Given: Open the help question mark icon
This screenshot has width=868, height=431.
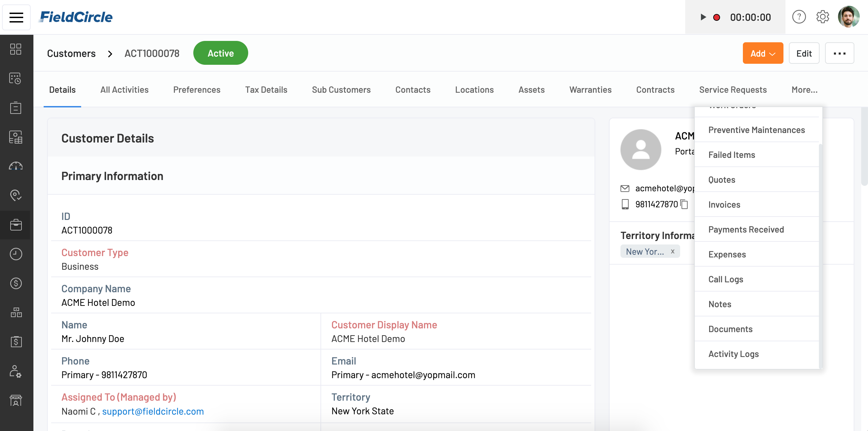Looking at the screenshot, I should click(799, 17).
